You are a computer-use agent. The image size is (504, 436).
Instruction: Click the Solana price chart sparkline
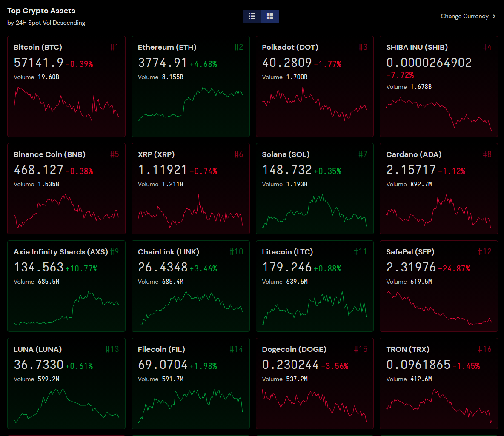315,211
